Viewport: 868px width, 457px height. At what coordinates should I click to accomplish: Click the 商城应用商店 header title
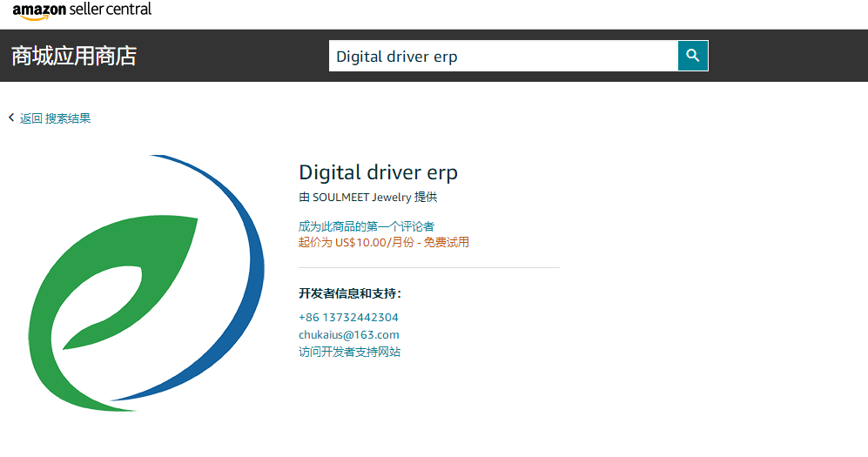pos(74,56)
